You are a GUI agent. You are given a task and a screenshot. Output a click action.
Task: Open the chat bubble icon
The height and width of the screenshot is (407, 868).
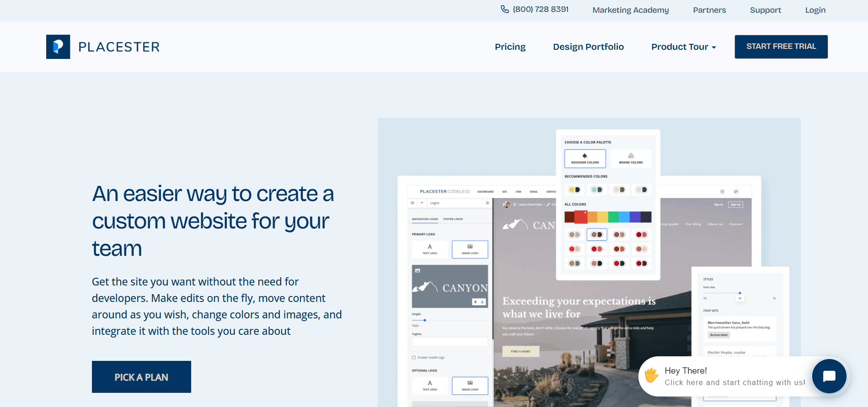(829, 376)
